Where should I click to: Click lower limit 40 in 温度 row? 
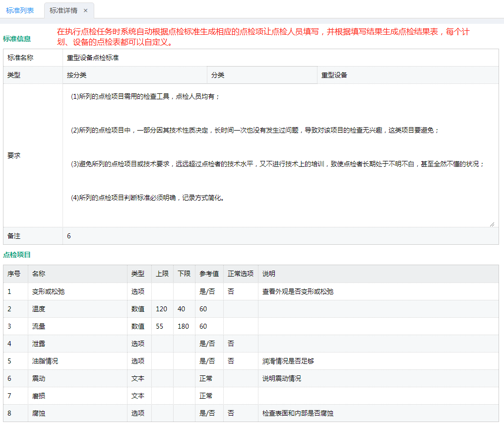[x=181, y=309]
